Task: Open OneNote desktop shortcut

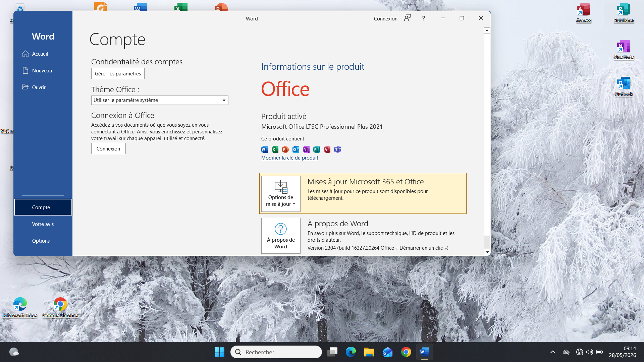Action: [624, 50]
